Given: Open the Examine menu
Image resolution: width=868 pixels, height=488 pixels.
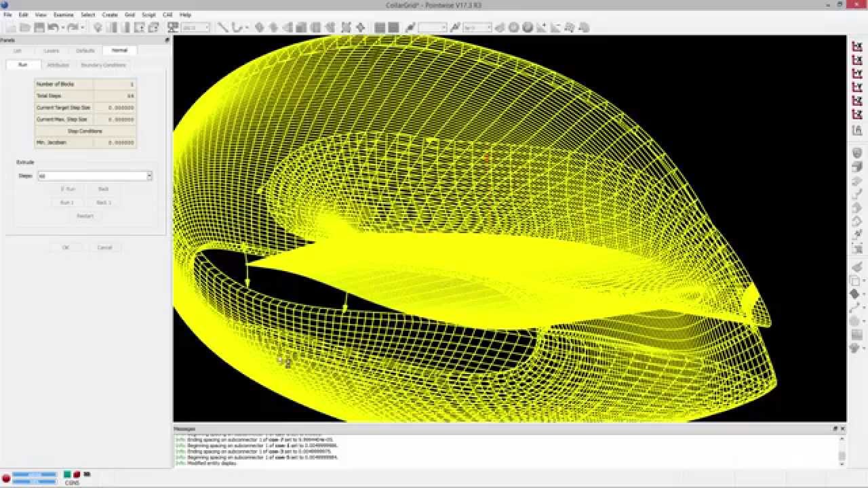Looking at the screenshot, I should [x=63, y=14].
